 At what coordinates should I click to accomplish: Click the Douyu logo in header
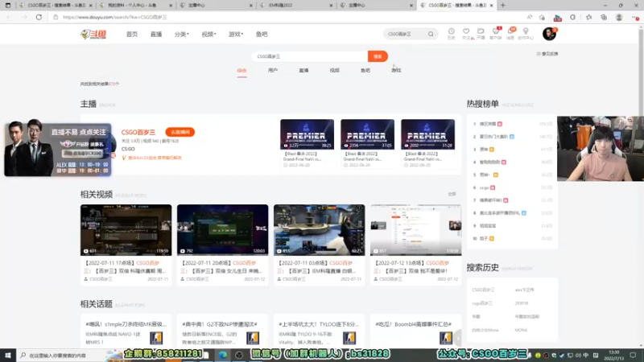[x=93, y=34]
